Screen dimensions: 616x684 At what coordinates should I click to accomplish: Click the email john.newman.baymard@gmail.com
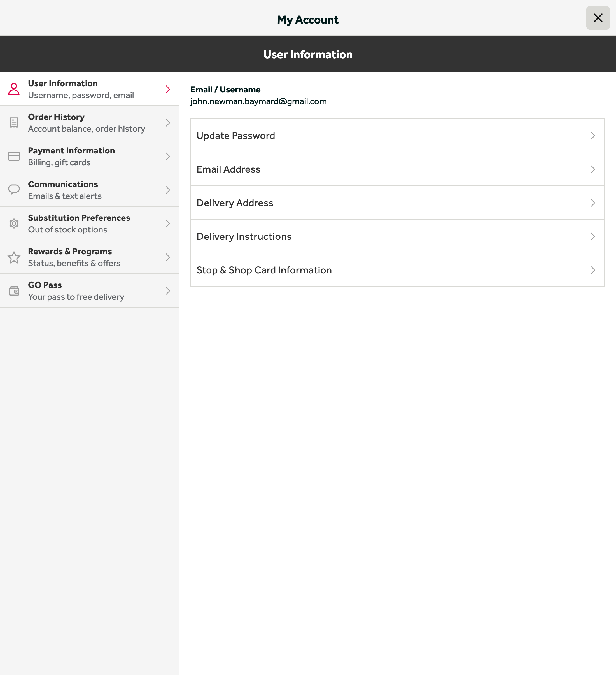tap(258, 101)
